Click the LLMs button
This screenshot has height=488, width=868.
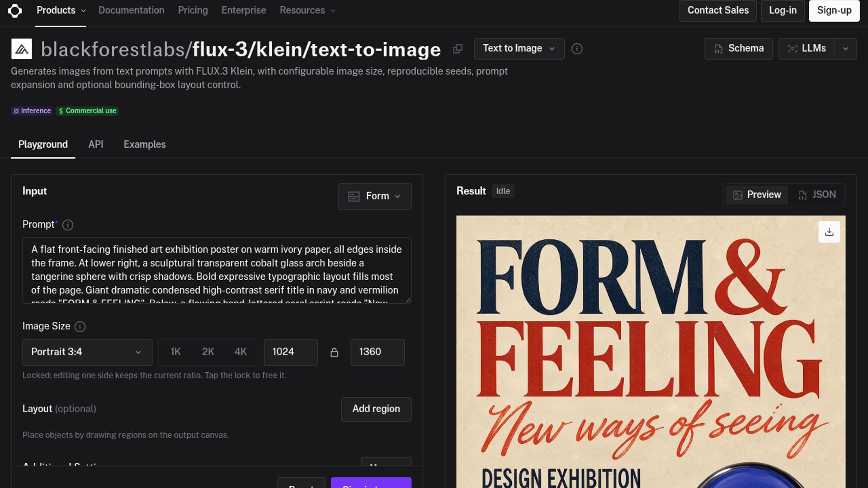pyautogui.click(x=807, y=49)
